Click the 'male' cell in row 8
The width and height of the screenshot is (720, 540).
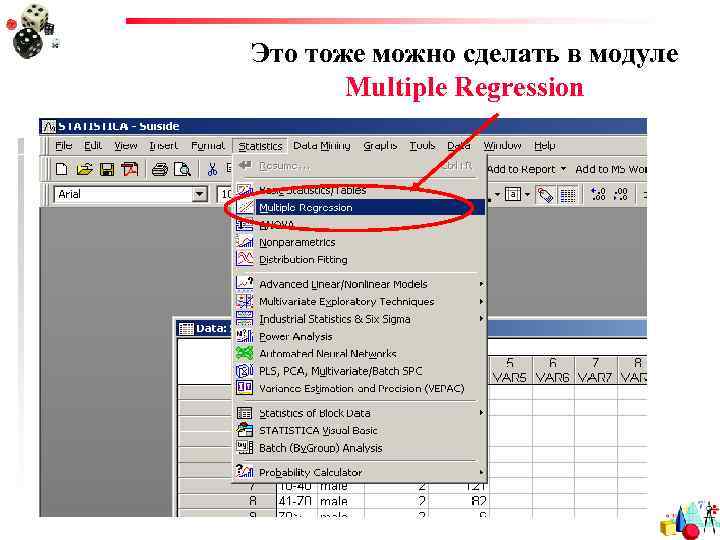(340, 501)
